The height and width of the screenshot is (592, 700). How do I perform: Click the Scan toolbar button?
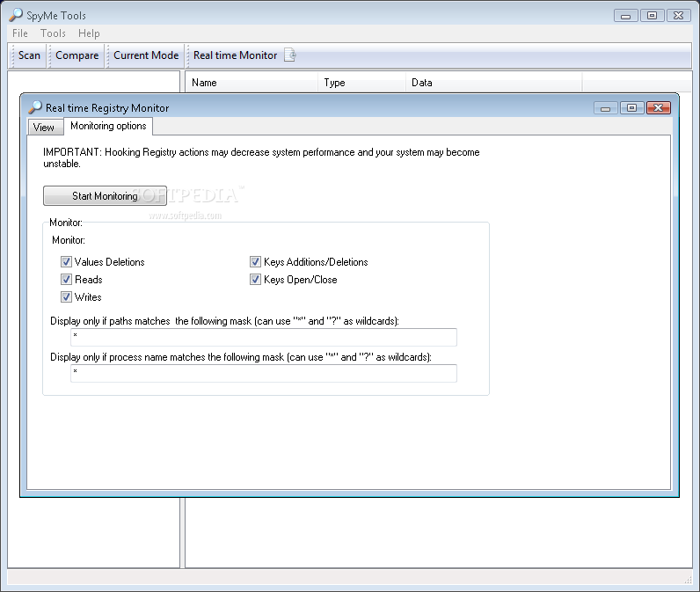(x=30, y=55)
